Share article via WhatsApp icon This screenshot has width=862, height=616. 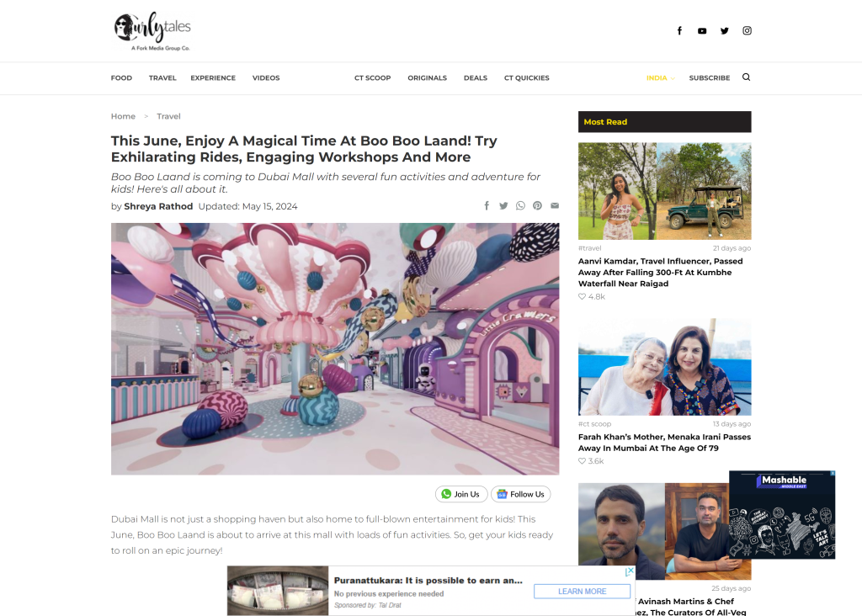click(x=520, y=205)
